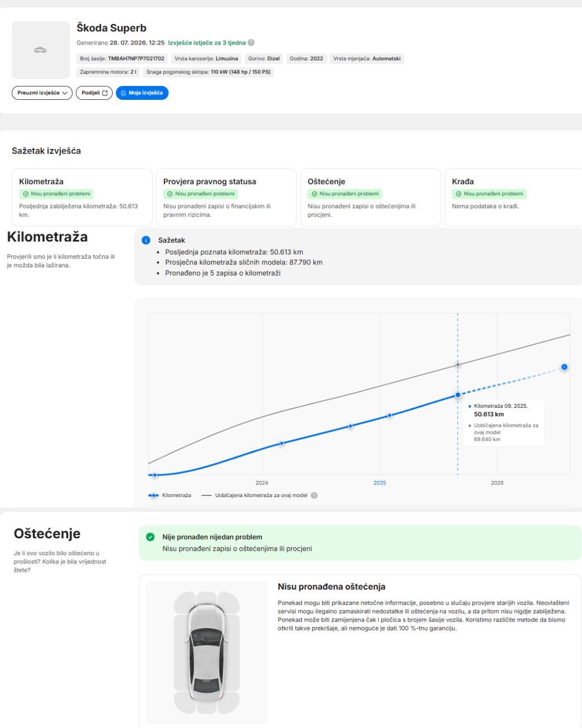Click the blue info icon beside Sažetak
Image resolution: width=582 pixels, height=728 pixels.
[x=146, y=240]
